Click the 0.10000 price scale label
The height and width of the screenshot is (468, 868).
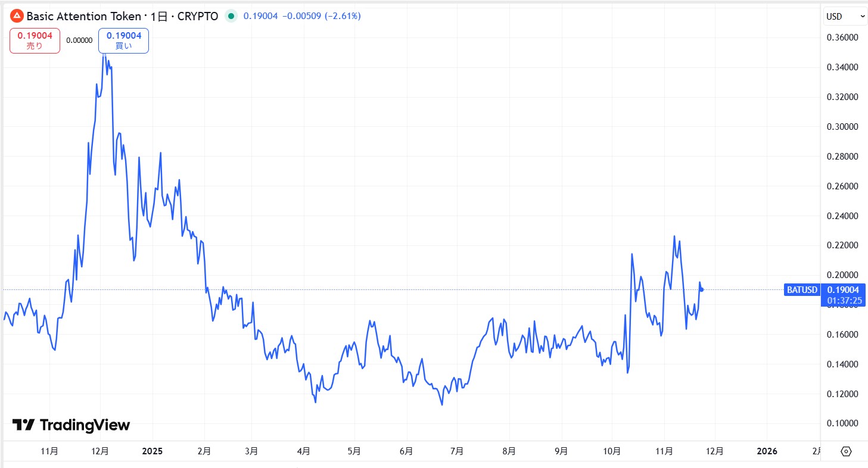(x=842, y=423)
